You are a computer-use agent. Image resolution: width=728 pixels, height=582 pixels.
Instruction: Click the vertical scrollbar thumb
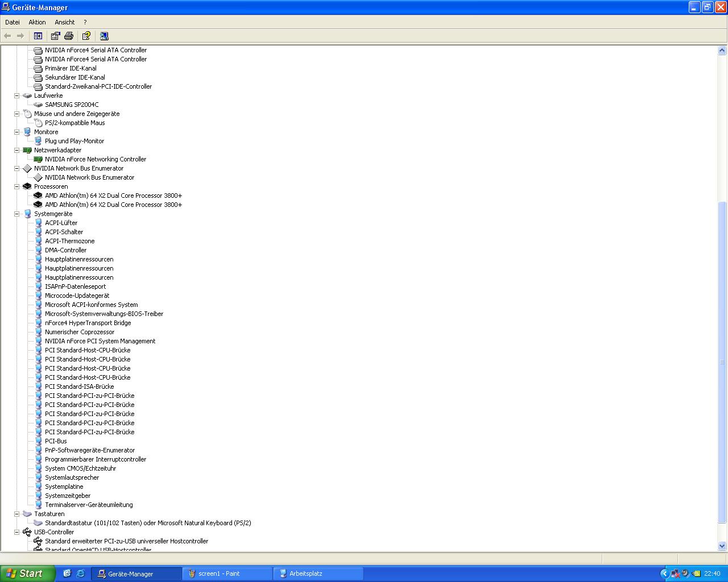(x=722, y=362)
